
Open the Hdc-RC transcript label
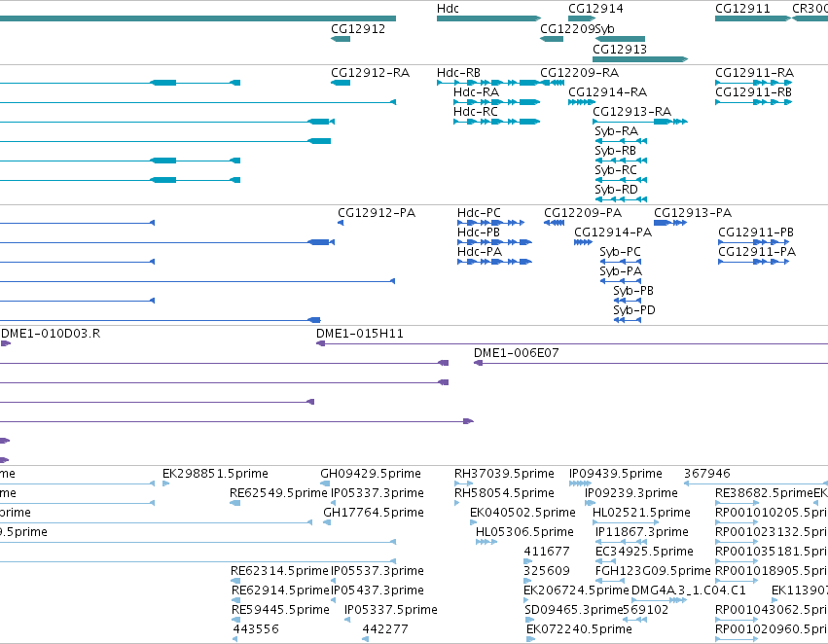(x=475, y=111)
